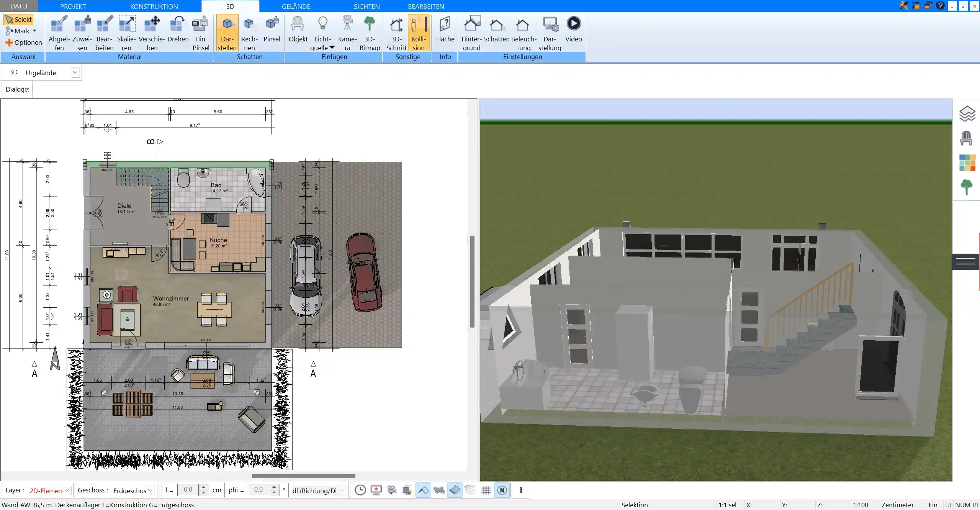Open the plants tree catalog in sidebar
This screenshot has width=980, height=510.
pyautogui.click(x=967, y=187)
